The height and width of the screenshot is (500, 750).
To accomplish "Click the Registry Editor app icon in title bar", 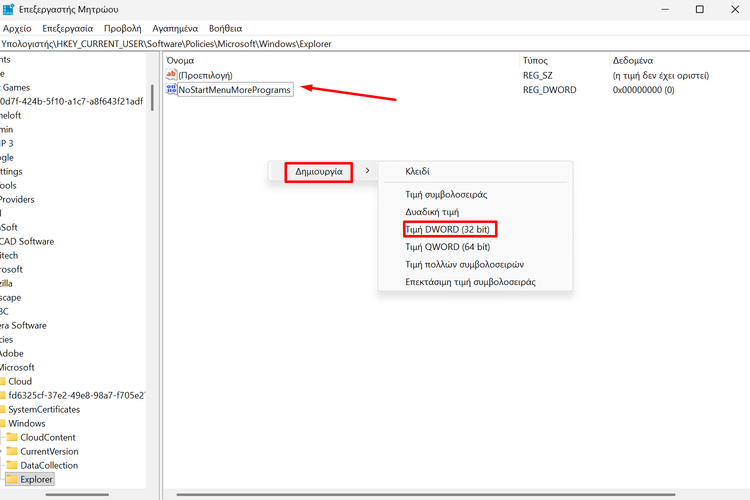I will coord(10,10).
